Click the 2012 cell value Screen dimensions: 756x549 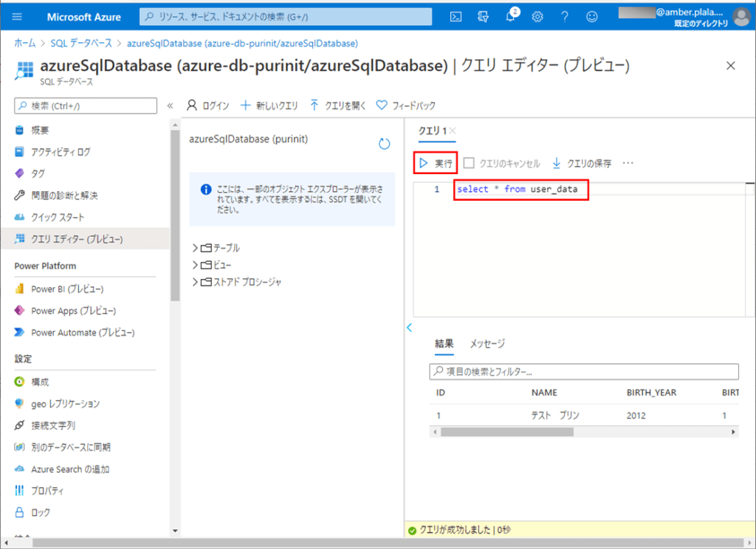point(636,415)
